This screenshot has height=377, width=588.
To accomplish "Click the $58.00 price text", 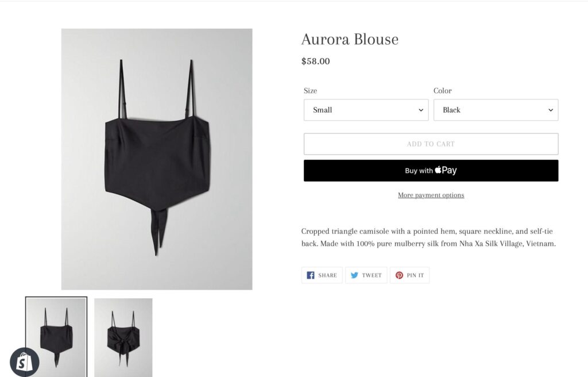I will click(x=315, y=61).
